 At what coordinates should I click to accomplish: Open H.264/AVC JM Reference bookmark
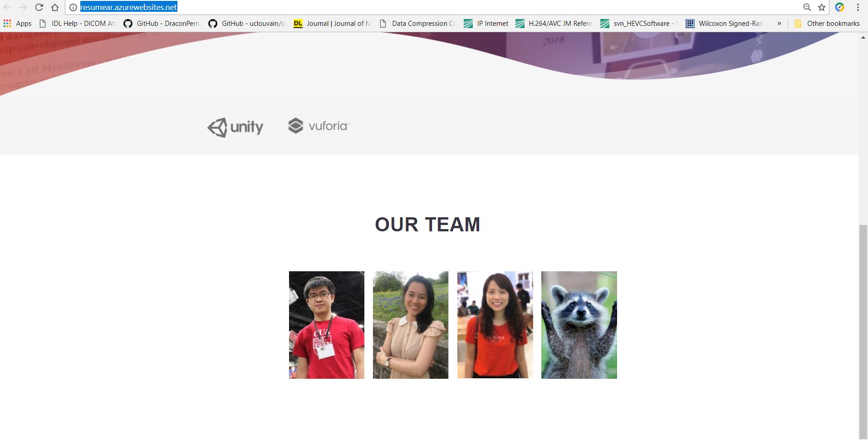pos(554,24)
